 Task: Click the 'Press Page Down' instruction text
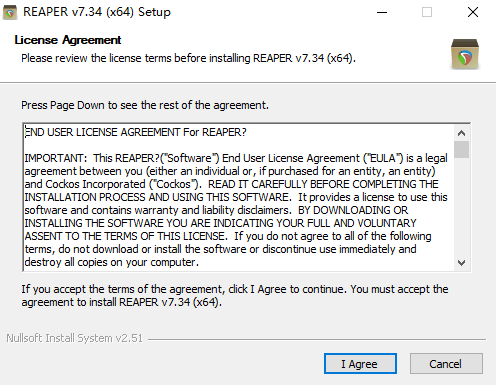145,105
